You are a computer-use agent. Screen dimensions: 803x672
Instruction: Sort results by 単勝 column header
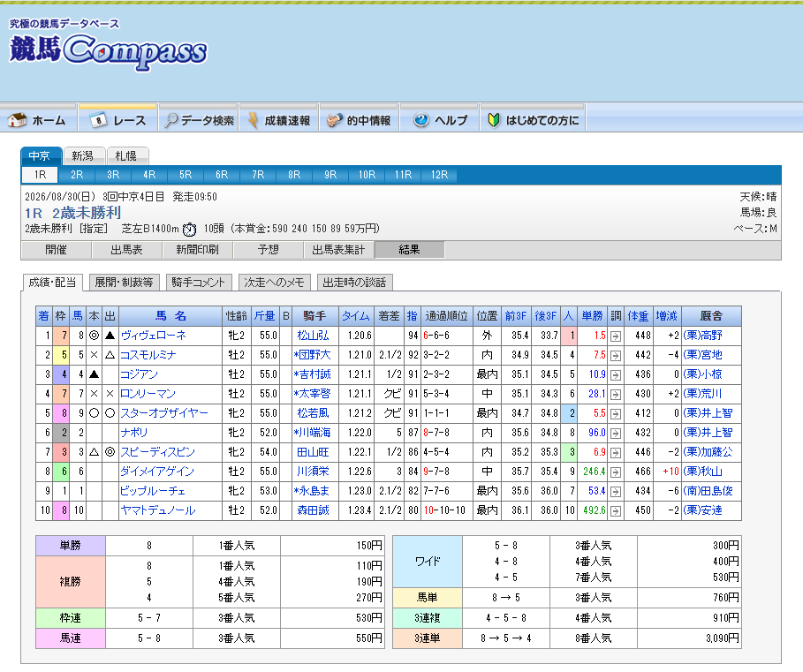pyautogui.click(x=592, y=316)
